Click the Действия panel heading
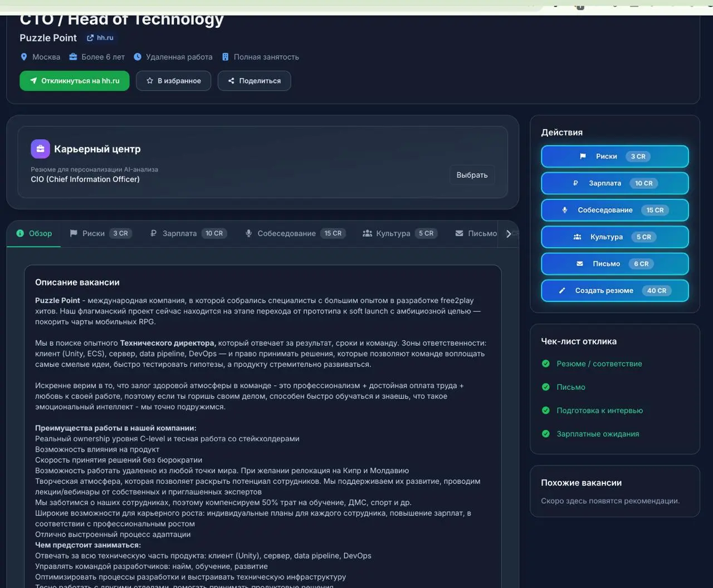The width and height of the screenshot is (713, 588). coord(561,133)
